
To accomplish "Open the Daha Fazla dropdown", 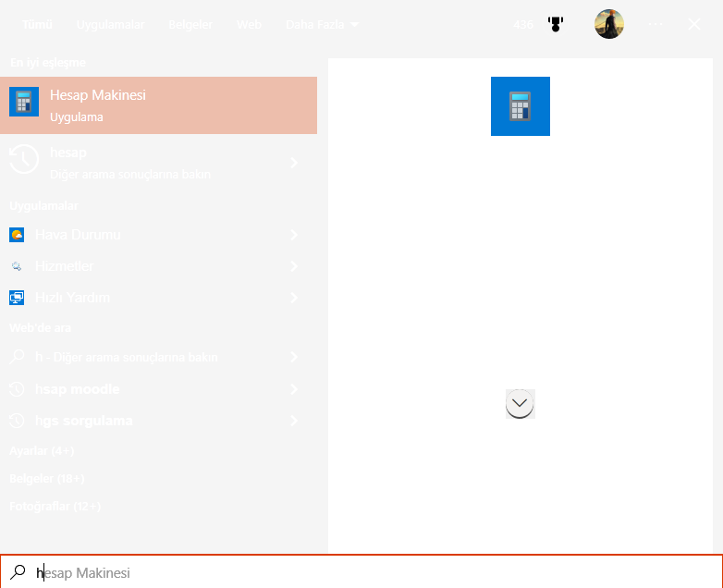I will click(x=323, y=24).
